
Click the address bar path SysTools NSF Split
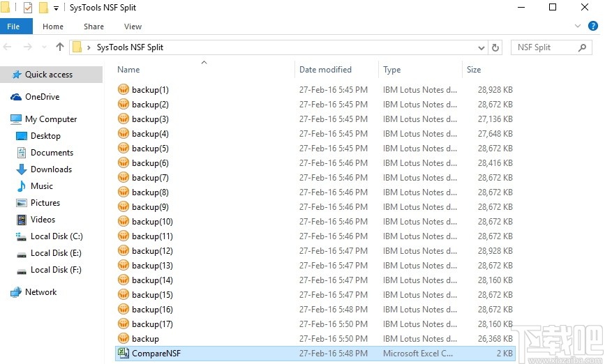point(130,47)
